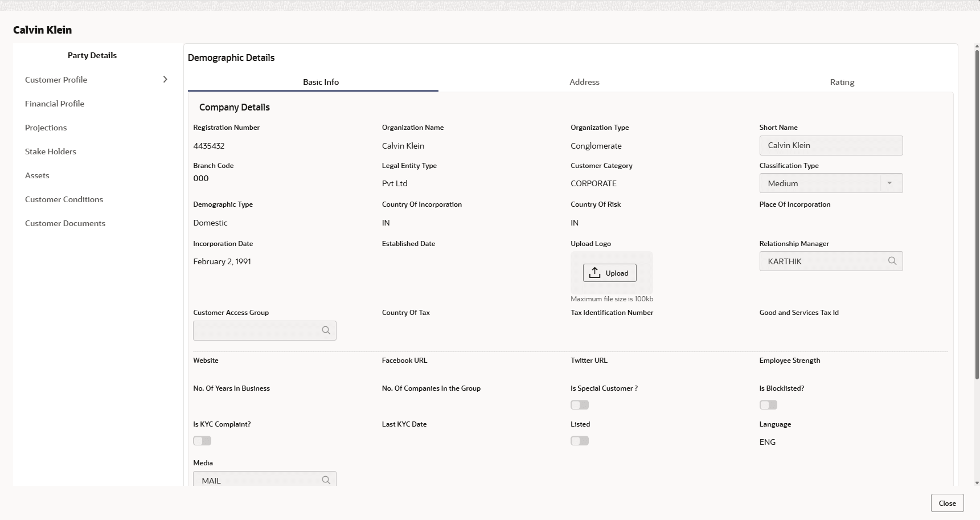
Task: Click the Demographic Details heading
Action: coord(231,58)
